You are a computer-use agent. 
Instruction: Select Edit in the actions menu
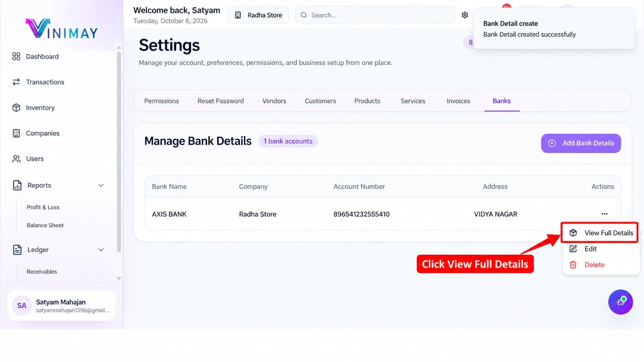pyautogui.click(x=590, y=249)
